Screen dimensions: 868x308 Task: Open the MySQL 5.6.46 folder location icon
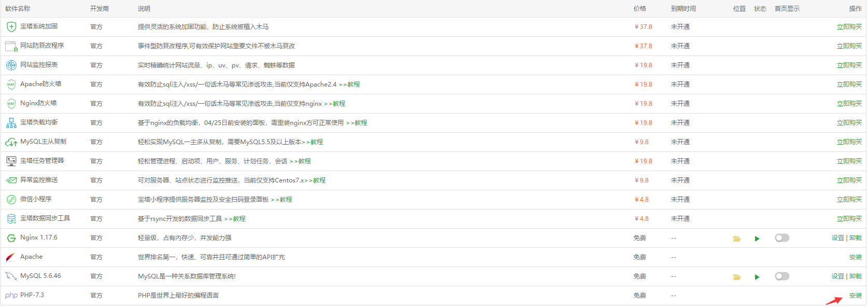point(736,277)
